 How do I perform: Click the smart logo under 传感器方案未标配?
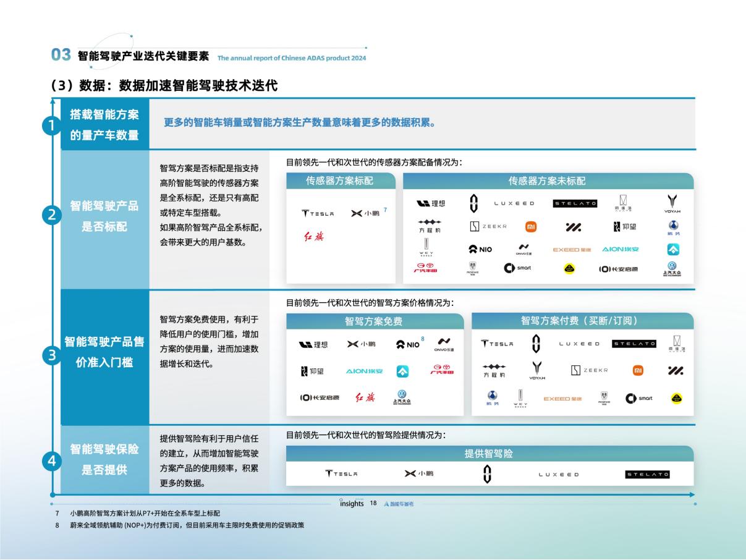pyautogui.click(x=517, y=268)
